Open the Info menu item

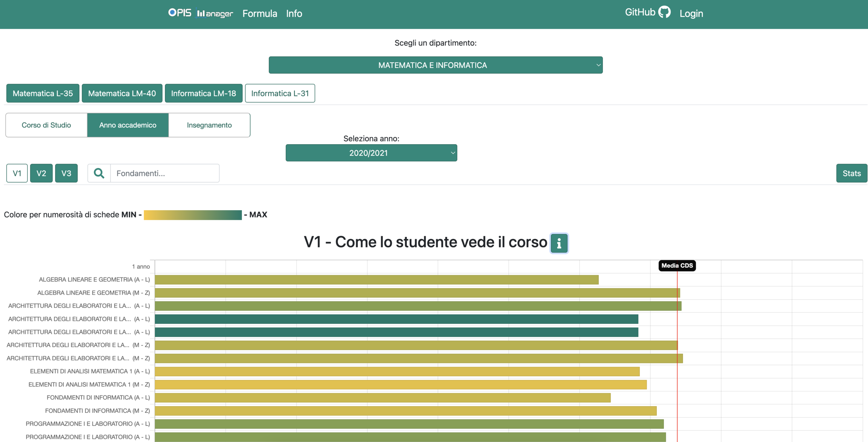click(x=294, y=14)
